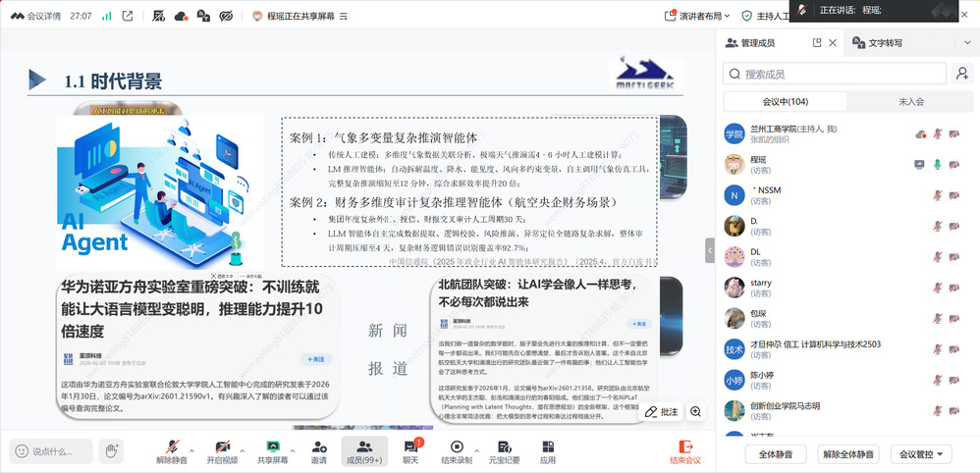Click the watermark disabled icon in top bar
Viewport: 980px width, 473px height.
[x=159, y=17]
